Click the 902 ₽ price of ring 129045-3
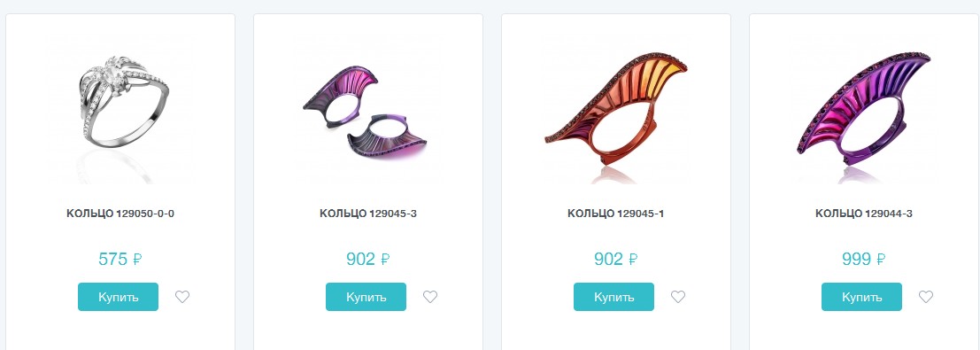The image size is (980, 350). pyautogui.click(x=368, y=259)
